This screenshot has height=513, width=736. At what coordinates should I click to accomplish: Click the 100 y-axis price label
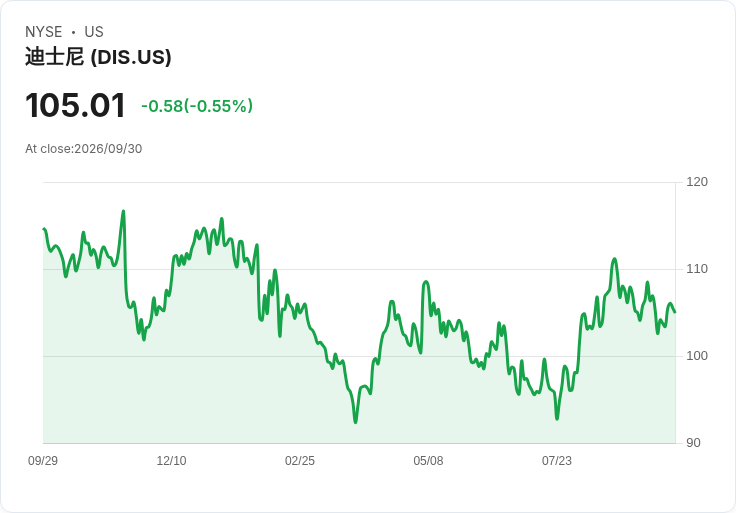point(697,356)
